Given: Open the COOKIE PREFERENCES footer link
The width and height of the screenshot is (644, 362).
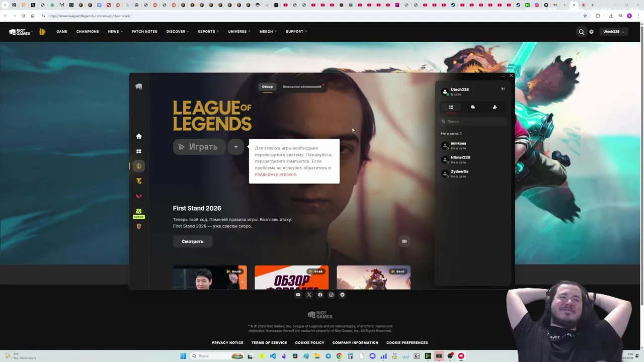Looking at the screenshot, I should click(x=407, y=343).
